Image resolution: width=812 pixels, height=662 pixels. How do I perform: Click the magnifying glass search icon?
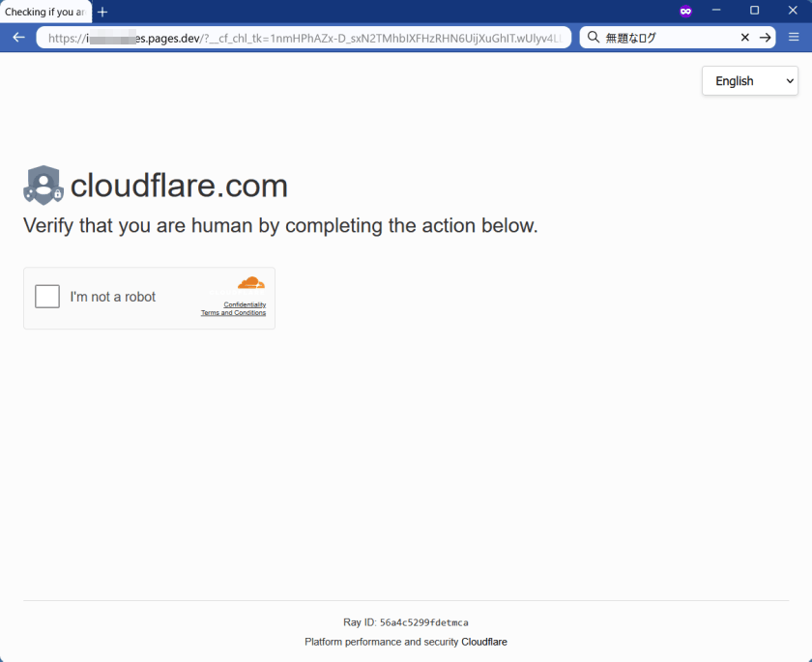(x=594, y=38)
